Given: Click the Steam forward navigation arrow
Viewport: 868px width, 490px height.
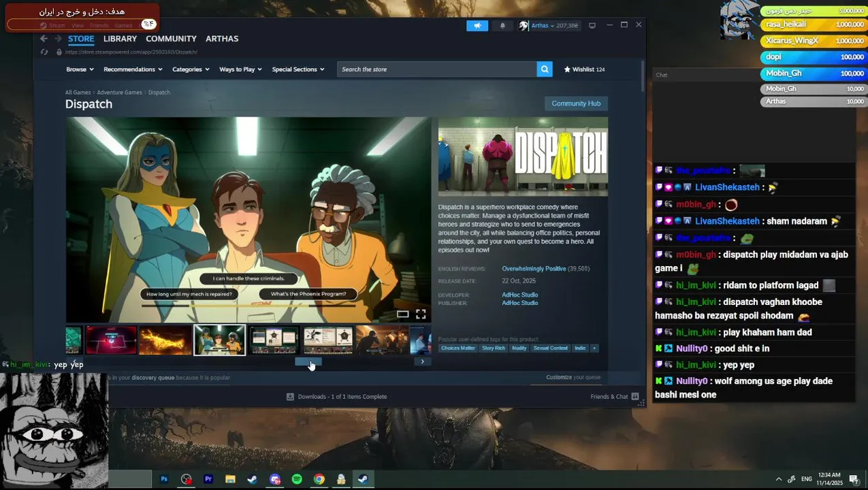Looking at the screenshot, I should (x=57, y=39).
